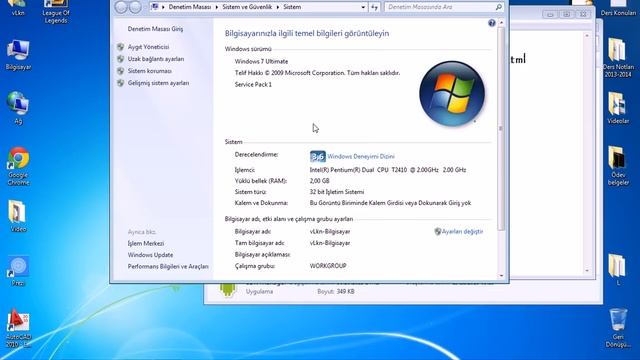Screen dimensions: 640x360
Task: Launch Google Chrome from the desktop
Action: click(x=18, y=167)
